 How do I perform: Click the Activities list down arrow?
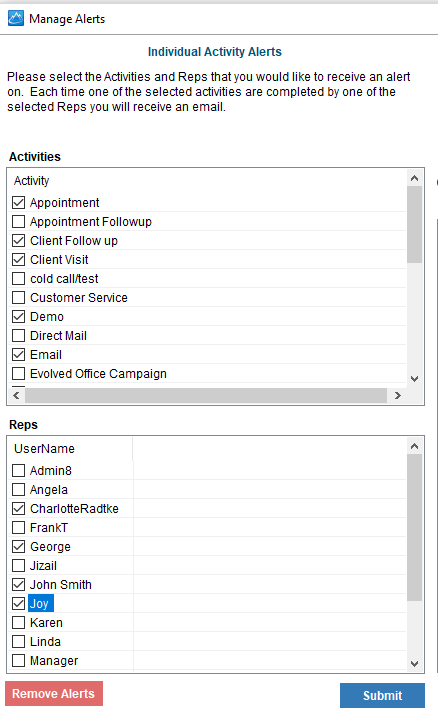click(x=414, y=378)
